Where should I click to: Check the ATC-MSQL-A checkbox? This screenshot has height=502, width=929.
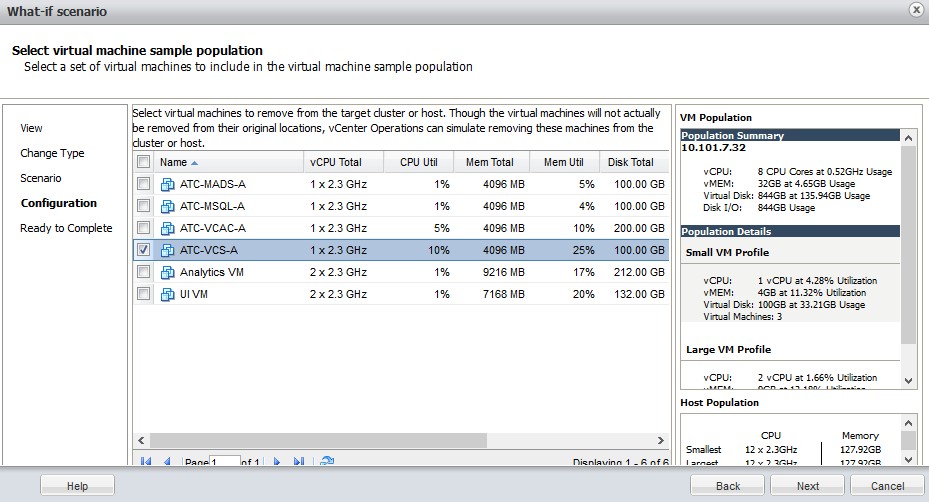[x=144, y=206]
